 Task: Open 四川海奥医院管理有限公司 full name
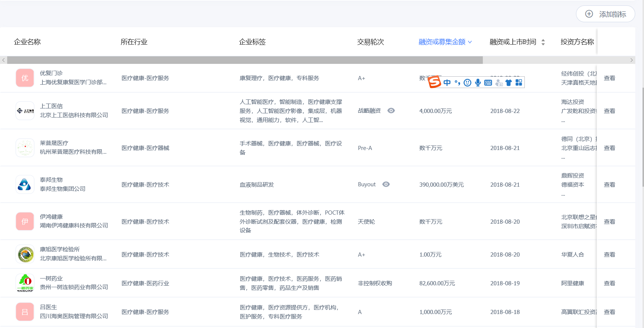[74, 316]
